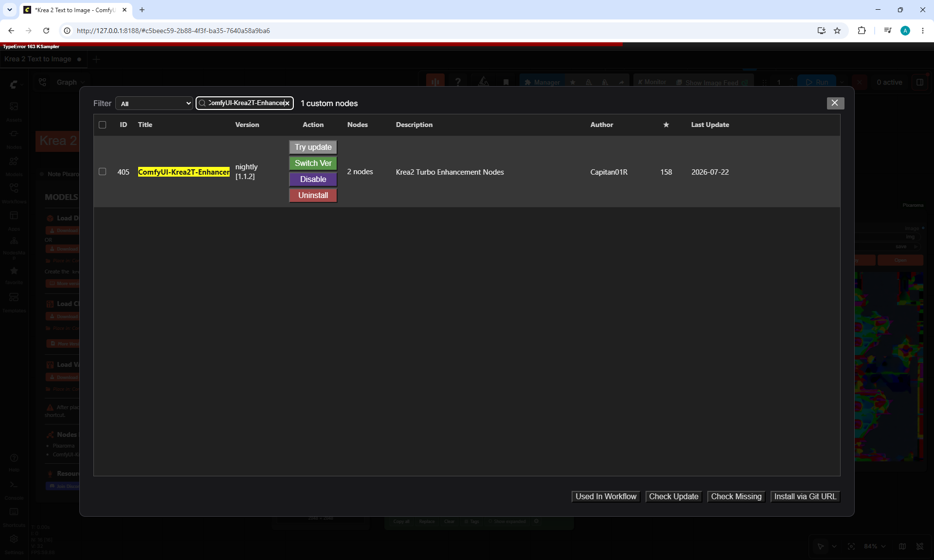The image size is (934, 560).
Task: Click Try update for ComfyUI-Krea2T-Enhancer
Action: point(313,147)
